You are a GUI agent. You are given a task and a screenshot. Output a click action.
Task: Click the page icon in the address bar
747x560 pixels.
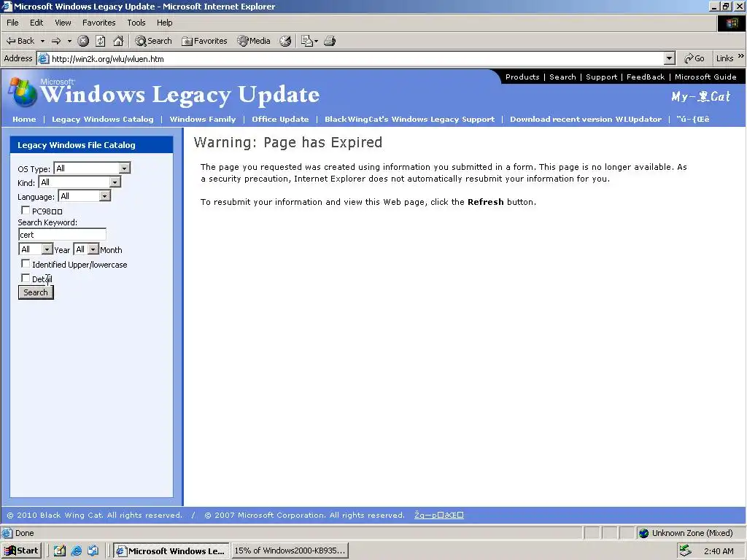(x=43, y=58)
